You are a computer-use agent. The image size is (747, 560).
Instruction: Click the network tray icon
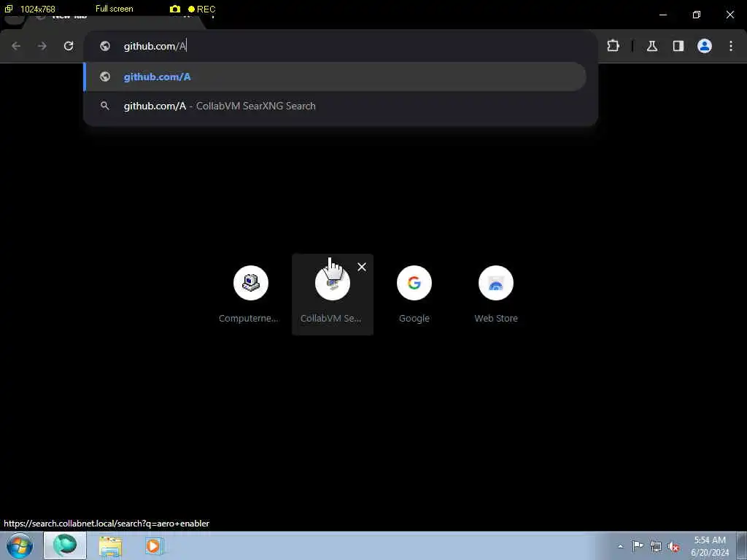656,546
